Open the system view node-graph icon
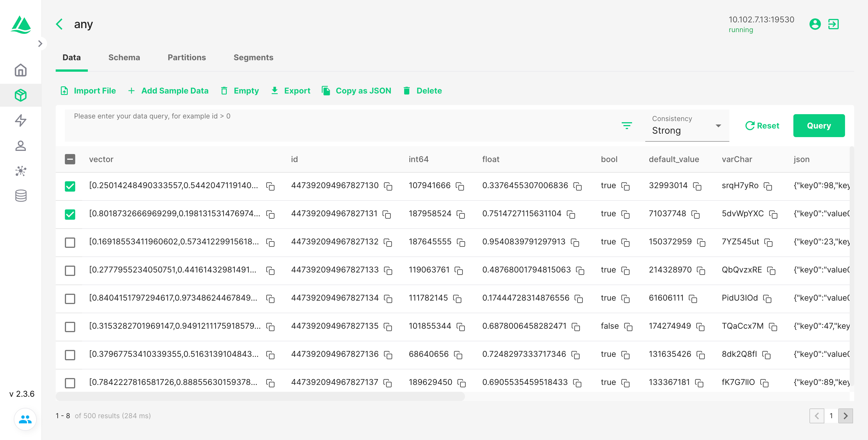 pos(21,171)
